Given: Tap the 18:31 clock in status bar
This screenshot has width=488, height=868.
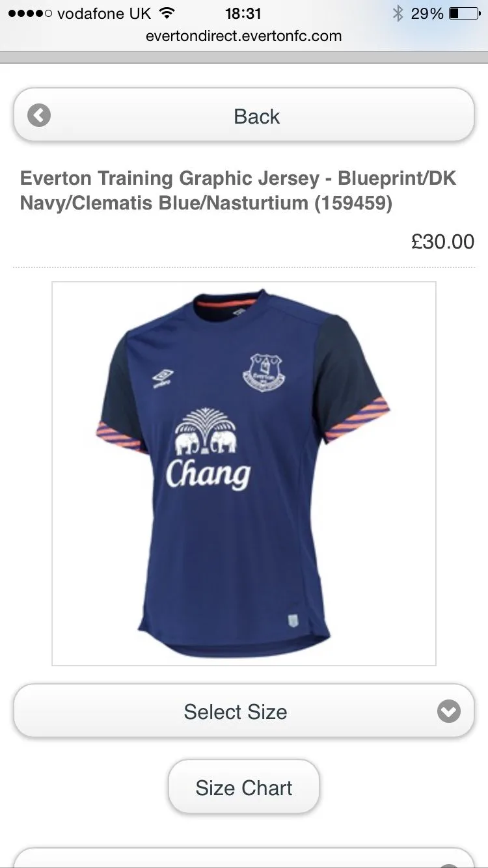Looking at the screenshot, I should click(243, 13).
